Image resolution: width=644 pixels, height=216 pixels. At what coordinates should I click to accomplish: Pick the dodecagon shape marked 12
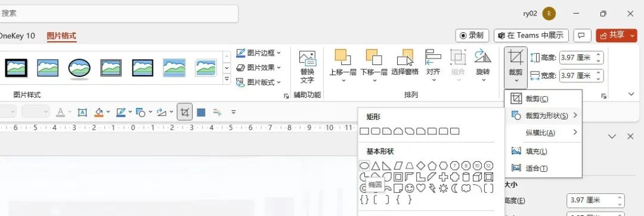(488, 165)
